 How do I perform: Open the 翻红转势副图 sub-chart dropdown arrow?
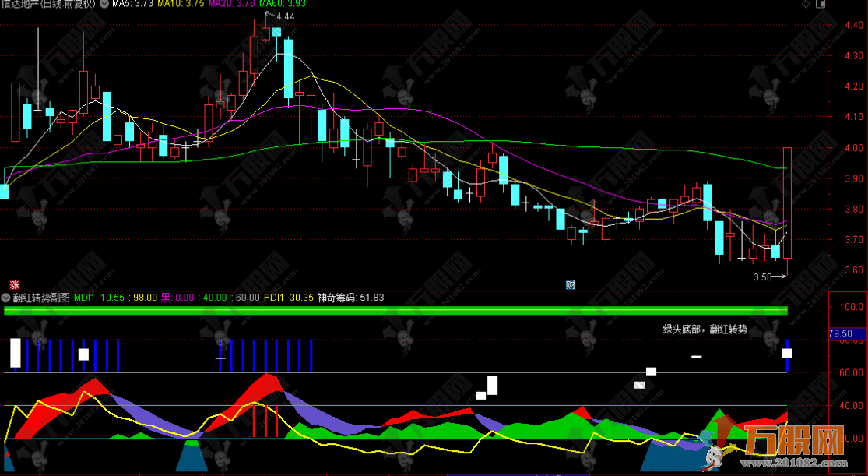6,297
